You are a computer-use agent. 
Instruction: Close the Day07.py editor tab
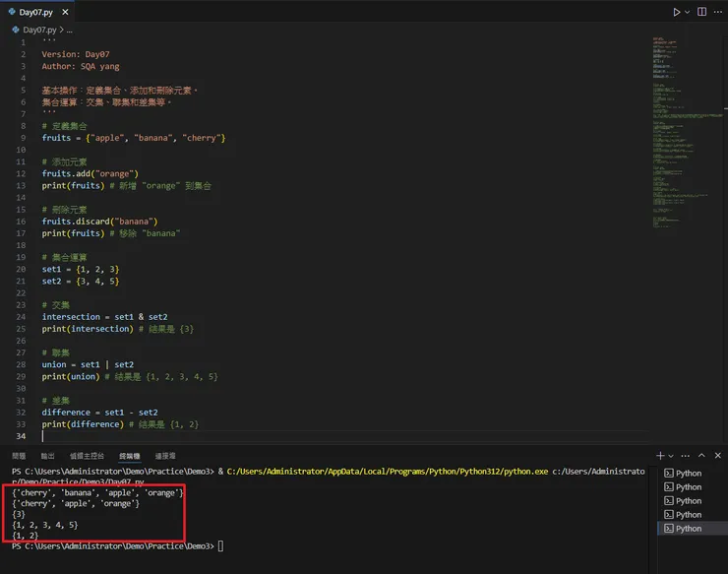[66, 12]
